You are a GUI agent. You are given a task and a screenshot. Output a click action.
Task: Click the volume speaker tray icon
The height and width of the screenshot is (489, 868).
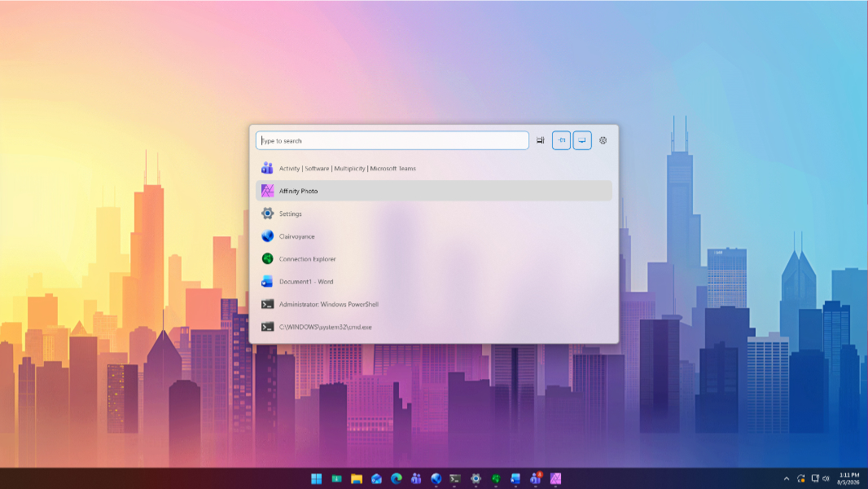click(x=826, y=478)
